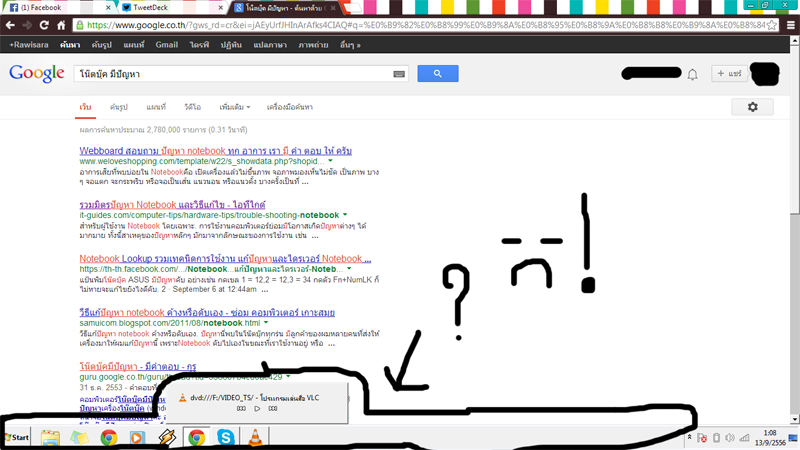Open the Chrome menu (three lines)
Viewport: 800px width, 450px height.
point(791,25)
